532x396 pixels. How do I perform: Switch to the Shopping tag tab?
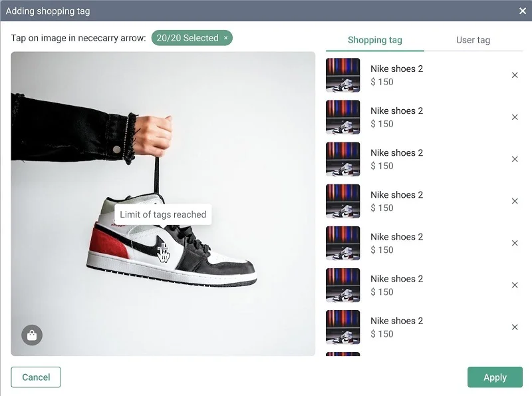(x=374, y=40)
